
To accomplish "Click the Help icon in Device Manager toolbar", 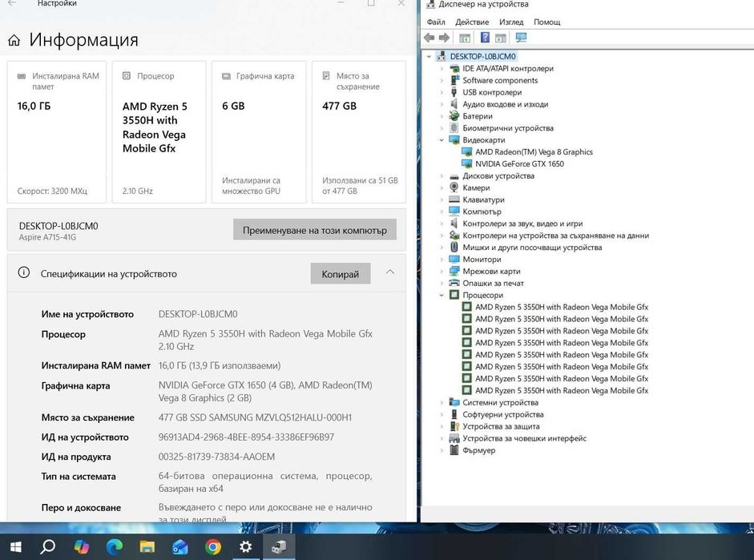I will coord(485,38).
